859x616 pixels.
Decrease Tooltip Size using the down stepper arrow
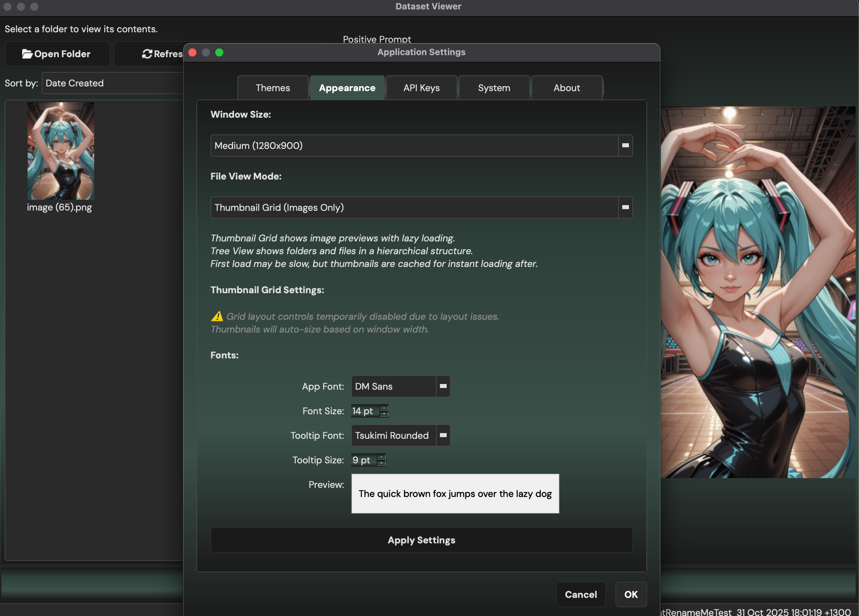[x=382, y=463]
